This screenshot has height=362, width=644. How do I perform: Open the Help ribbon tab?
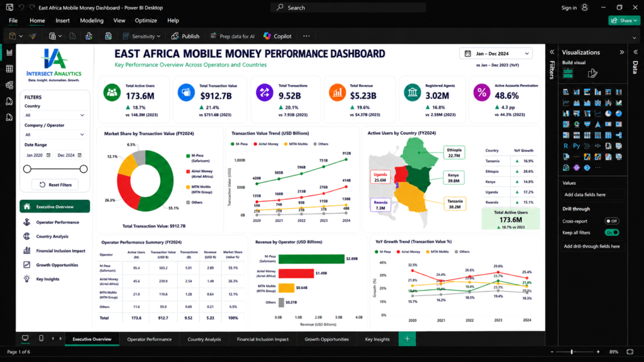173,21
